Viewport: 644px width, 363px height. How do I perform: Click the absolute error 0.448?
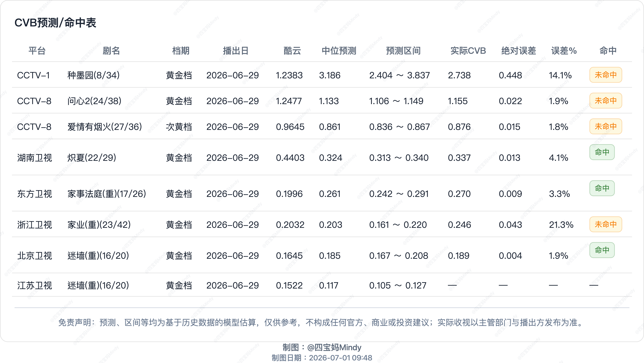(510, 75)
